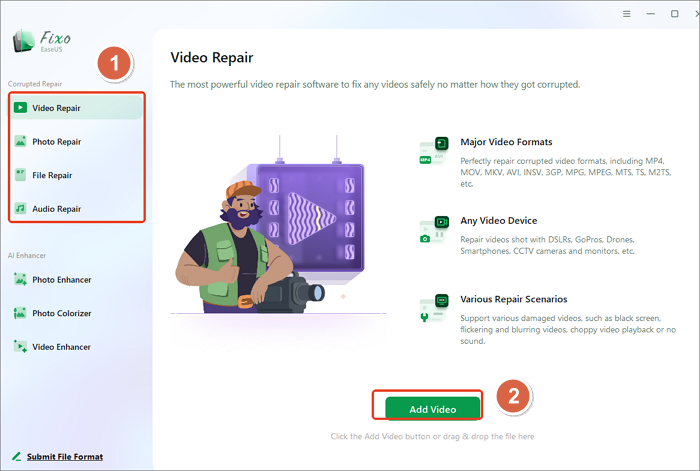Click the "Any Video Device" heading
The width and height of the screenshot is (700, 471).
pyautogui.click(x=499, y=221)
